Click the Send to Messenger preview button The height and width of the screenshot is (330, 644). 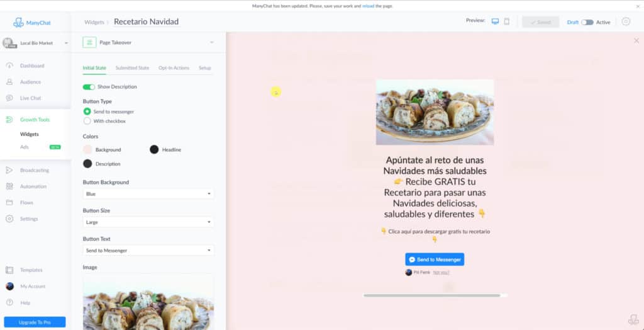pyautogui.click(x=435, y=259)
